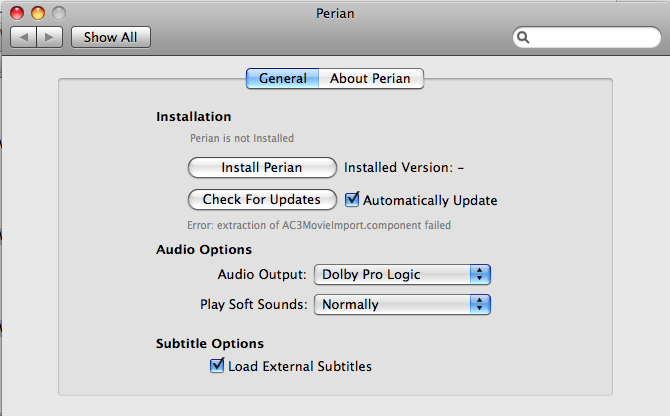Click the magnifying glass search icon
This screenshot has height=416, width=670.
pyautogui.click(x=523, y=38)
